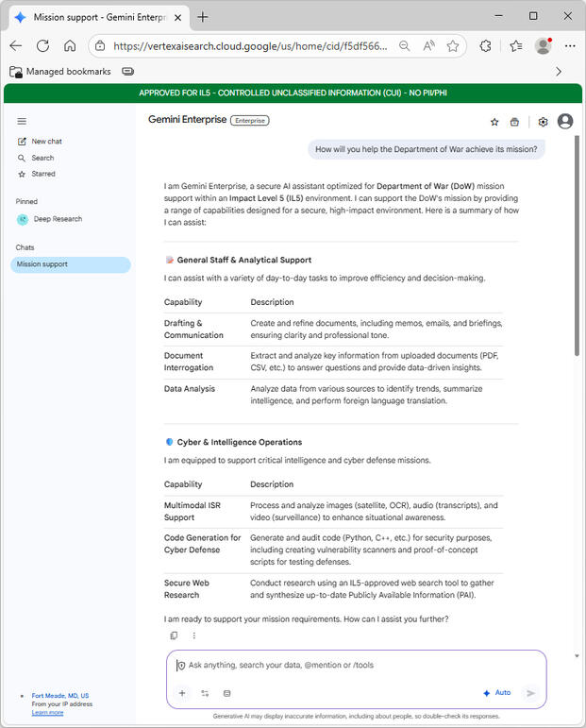Open more options below the response

(194, 635)
